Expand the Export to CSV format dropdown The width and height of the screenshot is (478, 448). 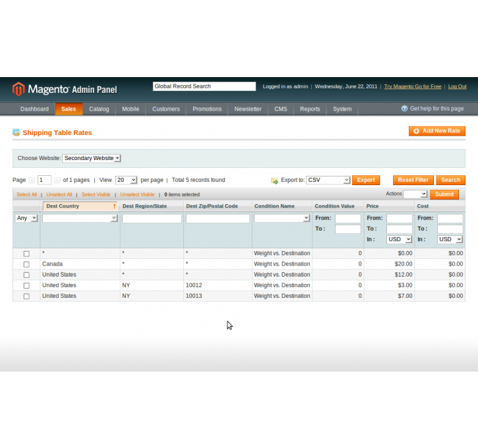(x=328, y=180)
